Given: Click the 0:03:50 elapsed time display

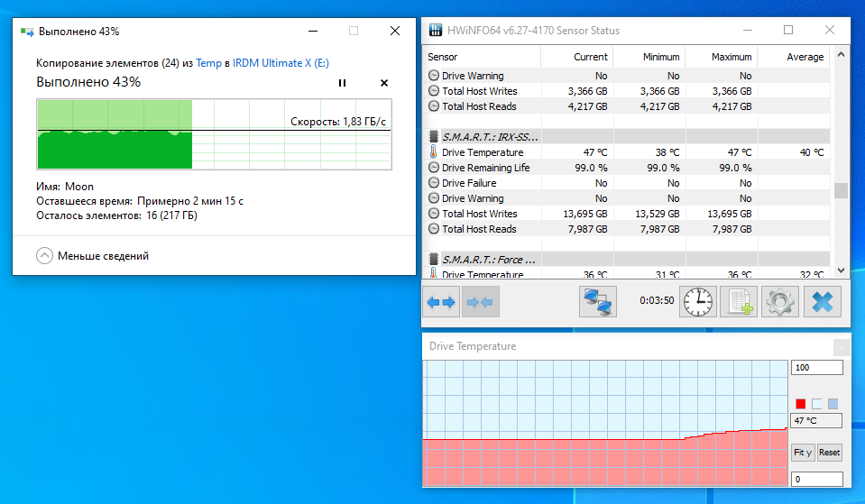Looking at the screenshot, I should (x=657, y=300).
